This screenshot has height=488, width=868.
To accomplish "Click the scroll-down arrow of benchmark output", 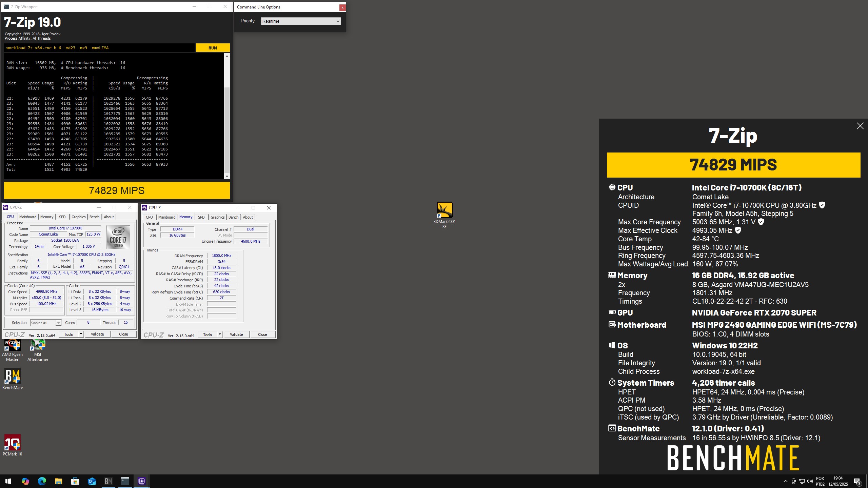I will click(227, 176).
